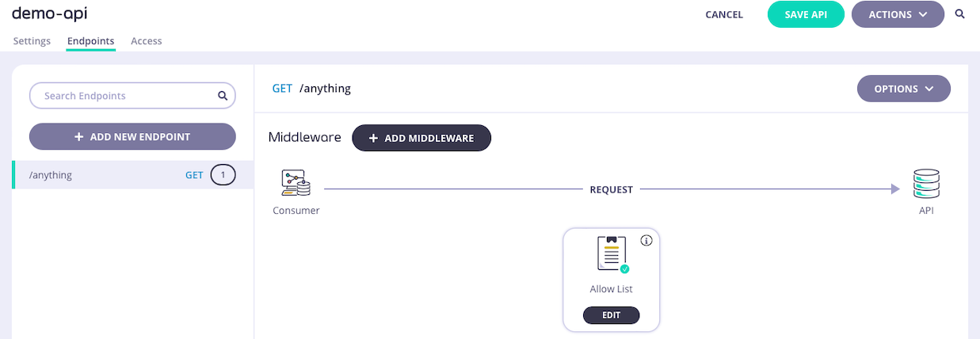Open the Allow List info icon
Image resolution: width=980 pixels, height=339 pixels.
(646, 241)
